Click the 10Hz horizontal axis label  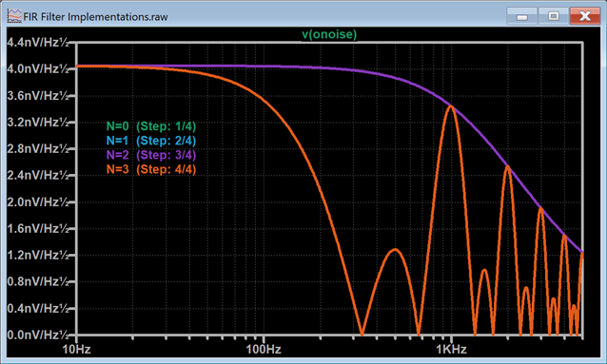click(x=76, y=350)
